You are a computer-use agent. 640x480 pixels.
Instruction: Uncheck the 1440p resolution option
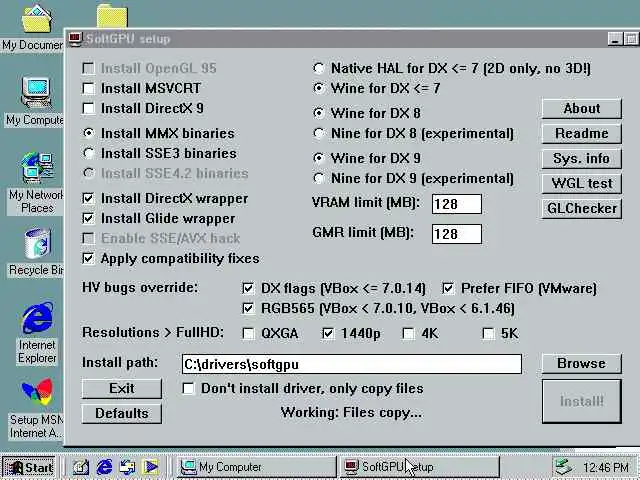coord(328,333)
